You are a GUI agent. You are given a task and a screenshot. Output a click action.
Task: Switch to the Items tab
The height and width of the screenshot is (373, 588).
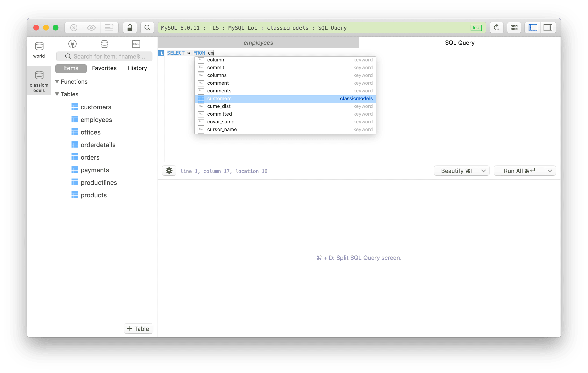coord(71,68)
